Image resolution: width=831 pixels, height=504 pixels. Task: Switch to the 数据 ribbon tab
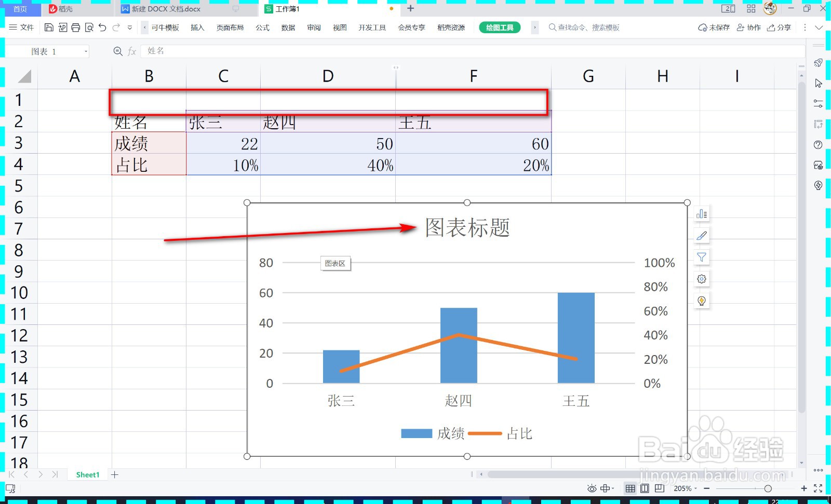287,28
